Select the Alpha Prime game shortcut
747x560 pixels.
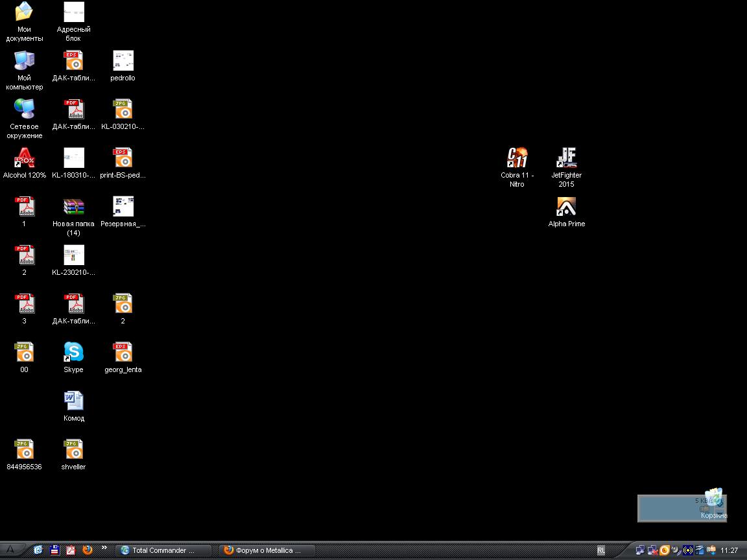point(566,207)
